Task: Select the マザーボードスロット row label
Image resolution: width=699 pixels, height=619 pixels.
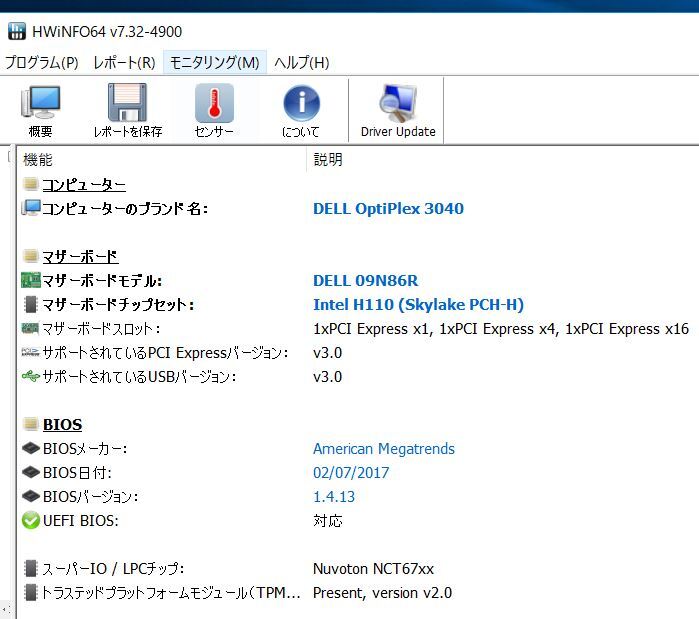Action: point(101,329)
